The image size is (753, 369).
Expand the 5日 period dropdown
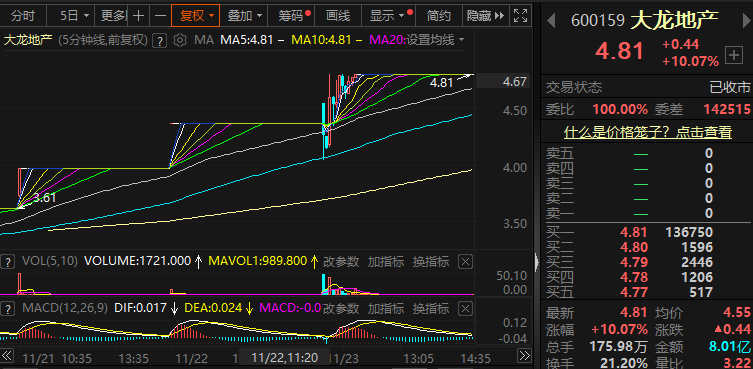[x=74, y=16]
